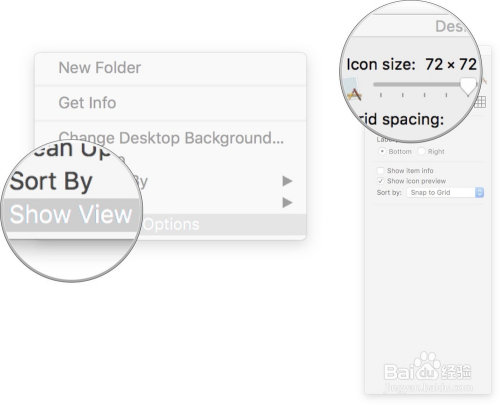Screen dimensions: 500x405
Task: Click Show View in the magnified circle
Action: (71, 214)
